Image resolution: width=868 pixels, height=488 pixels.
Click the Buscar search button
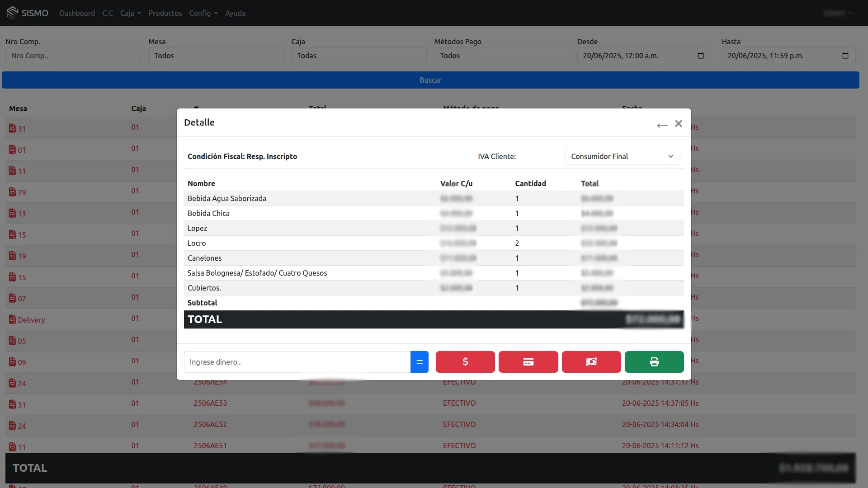point(430,80)
